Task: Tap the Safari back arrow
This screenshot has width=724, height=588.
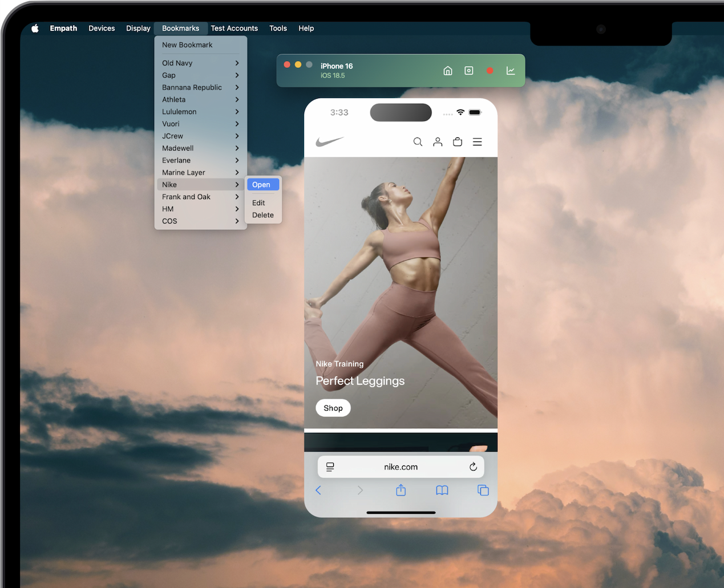Action: point(318,490)
